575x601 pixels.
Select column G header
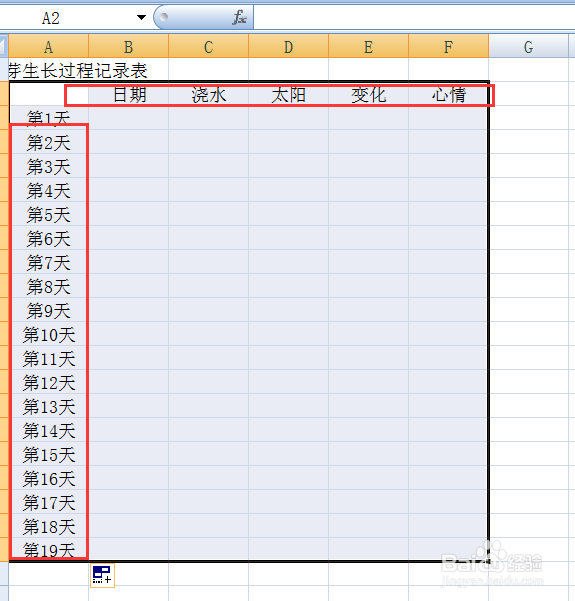click(528, 47)
